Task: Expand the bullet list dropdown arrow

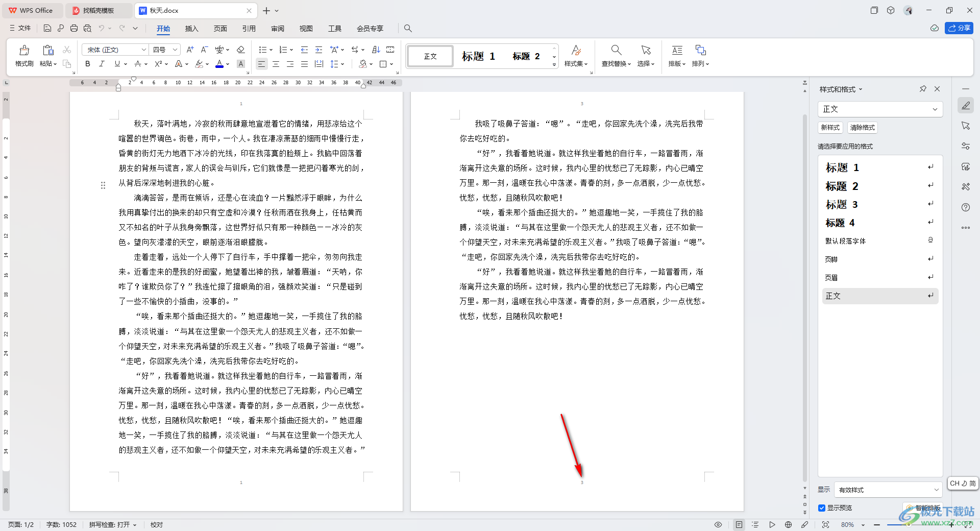Action: [271, 50]
